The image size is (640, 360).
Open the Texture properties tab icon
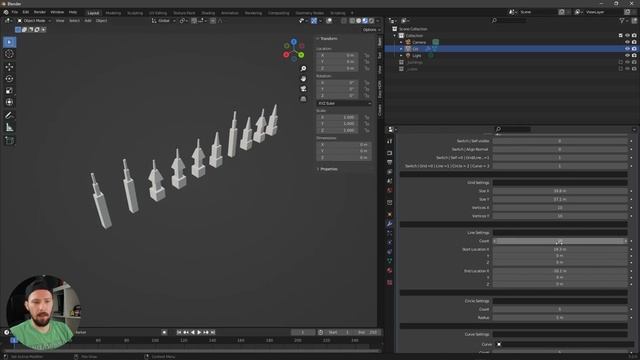click(x=390, y=282)
